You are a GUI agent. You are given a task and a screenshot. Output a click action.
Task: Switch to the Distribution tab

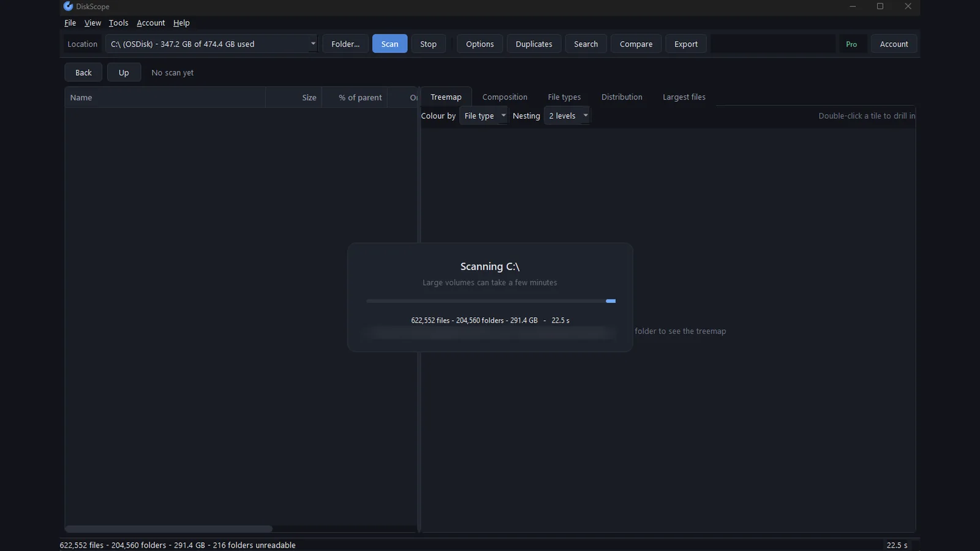pos(622,97)
